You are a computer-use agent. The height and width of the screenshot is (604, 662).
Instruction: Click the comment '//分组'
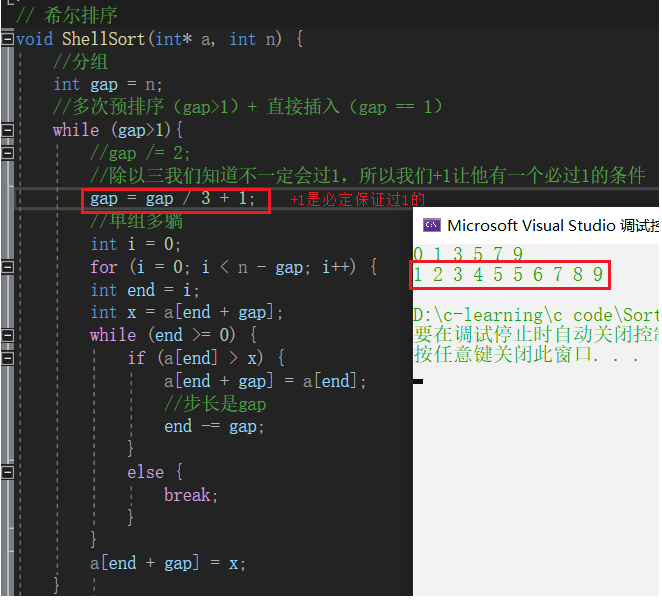[x=80, y=62]
